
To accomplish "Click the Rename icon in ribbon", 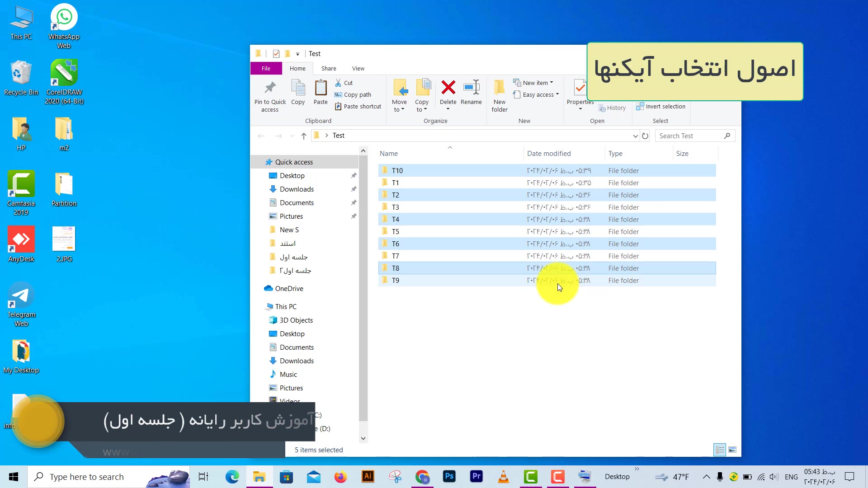I will pyautogui.click(x=471, y=88).
